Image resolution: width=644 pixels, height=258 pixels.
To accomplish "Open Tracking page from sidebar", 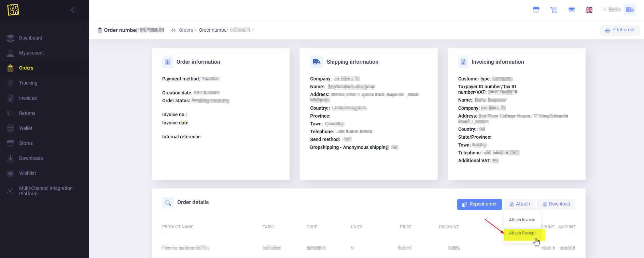I will 28,83.
